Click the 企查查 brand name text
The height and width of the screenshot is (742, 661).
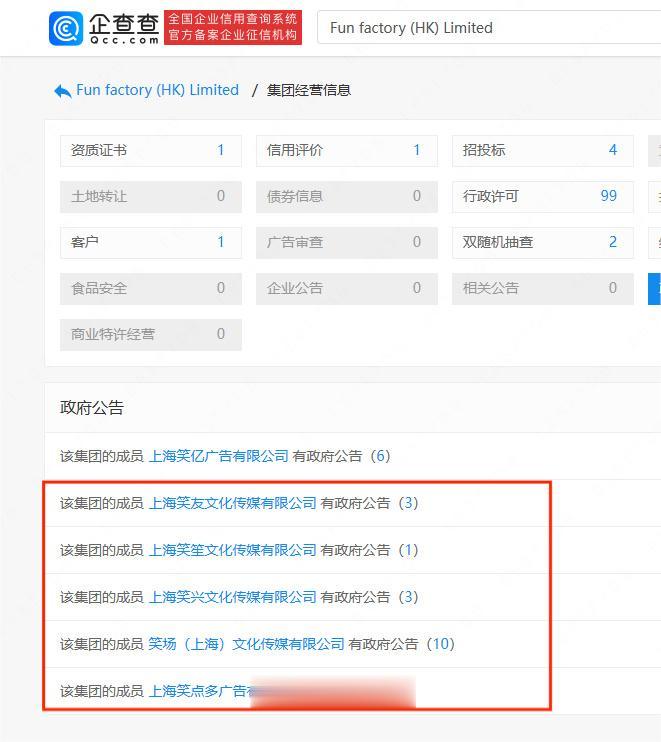click(x=124, y=23)
